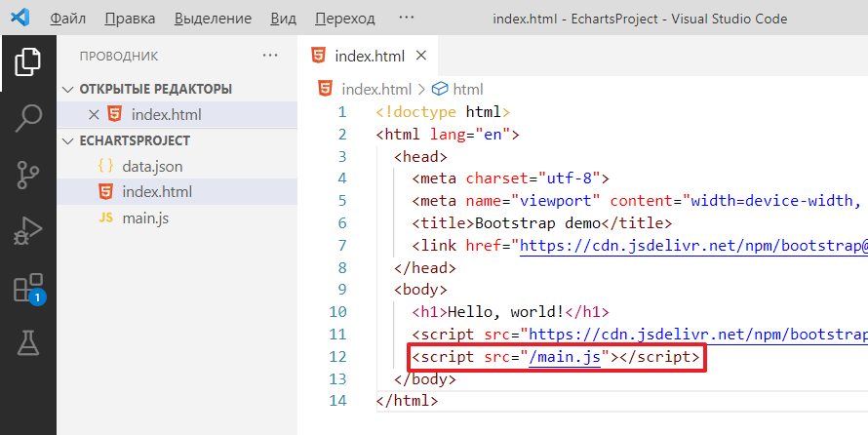Open the Testing flask icon

tap(27, 342)
